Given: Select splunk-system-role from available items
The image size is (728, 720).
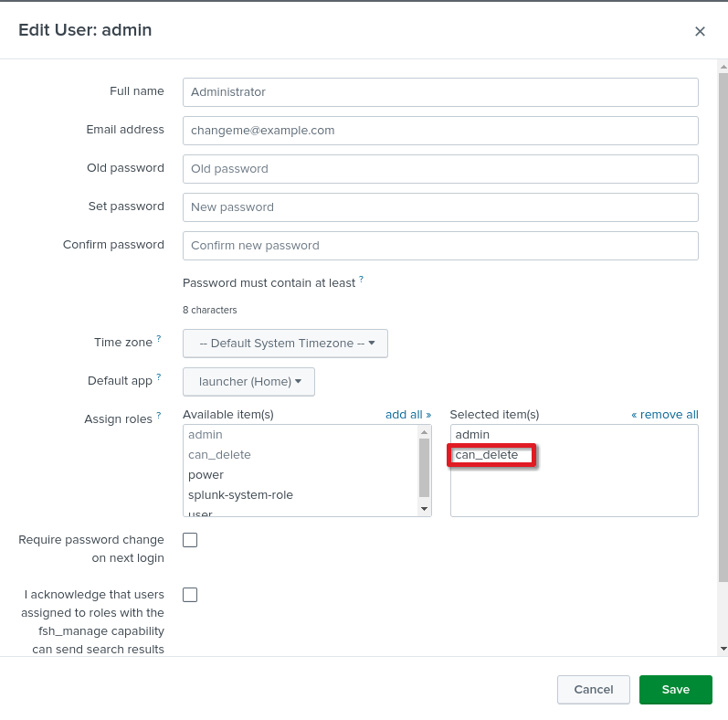Looking at the screenshot, I should (240, 495).
